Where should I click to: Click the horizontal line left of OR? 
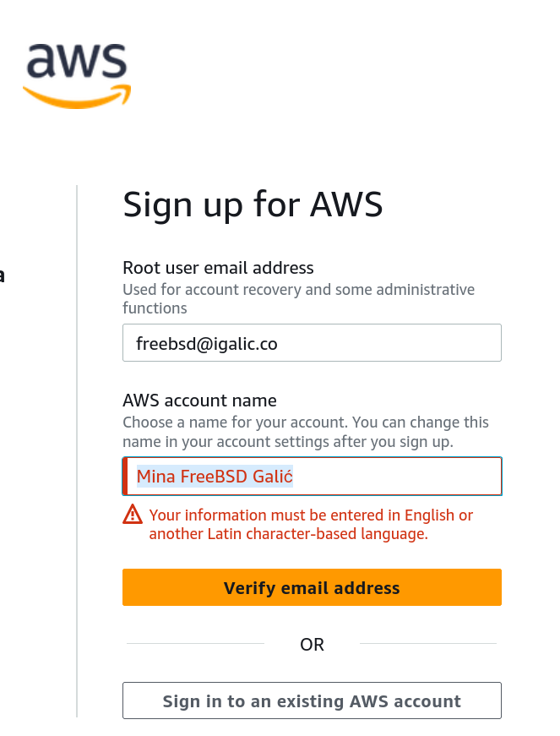(x=196, y=644)
